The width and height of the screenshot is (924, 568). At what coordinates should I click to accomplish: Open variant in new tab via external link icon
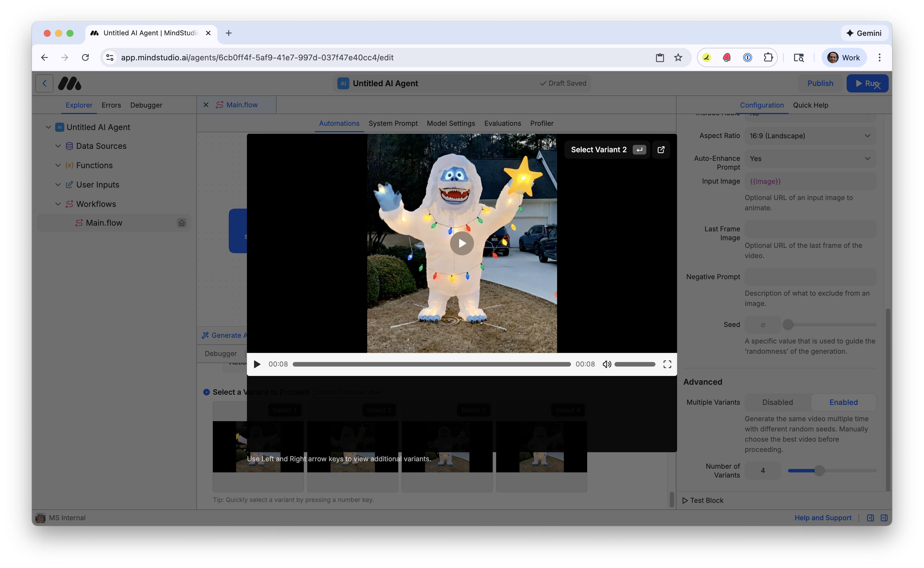point(661,149)
